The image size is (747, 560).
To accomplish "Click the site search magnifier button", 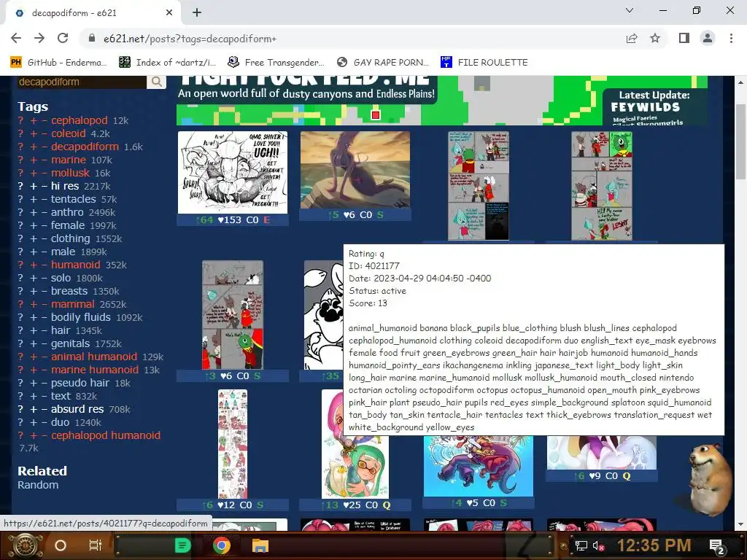I will tap(157, 82).
